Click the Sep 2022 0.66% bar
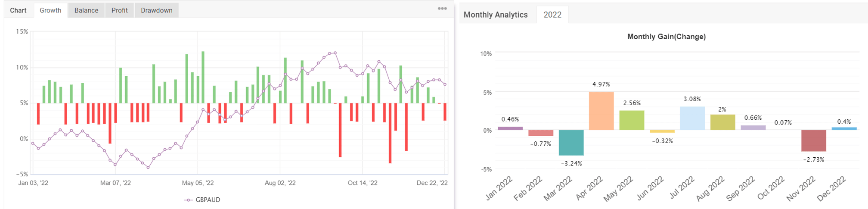Viewport: 868px width, 209px height. (x=753, y=128)
